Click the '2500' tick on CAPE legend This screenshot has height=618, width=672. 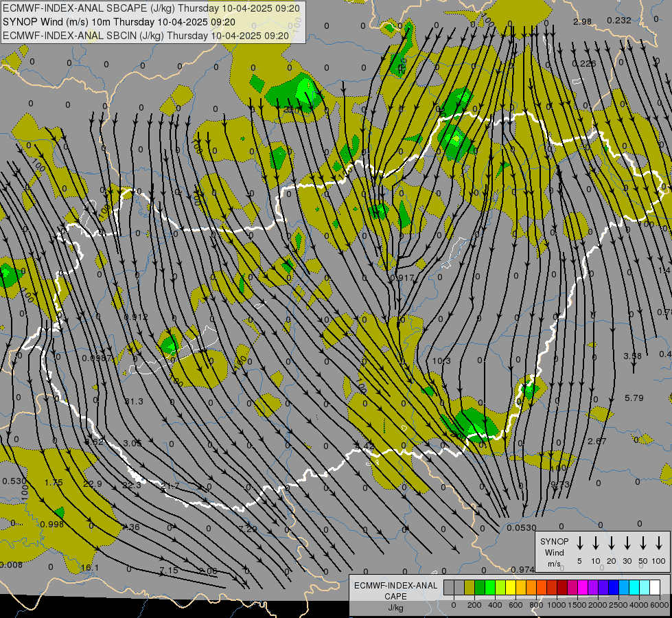tap(618, 605)
